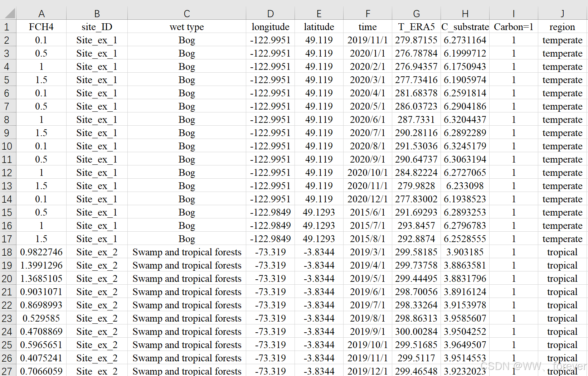Click C_substrate value 3.9649507

(465, 344)
